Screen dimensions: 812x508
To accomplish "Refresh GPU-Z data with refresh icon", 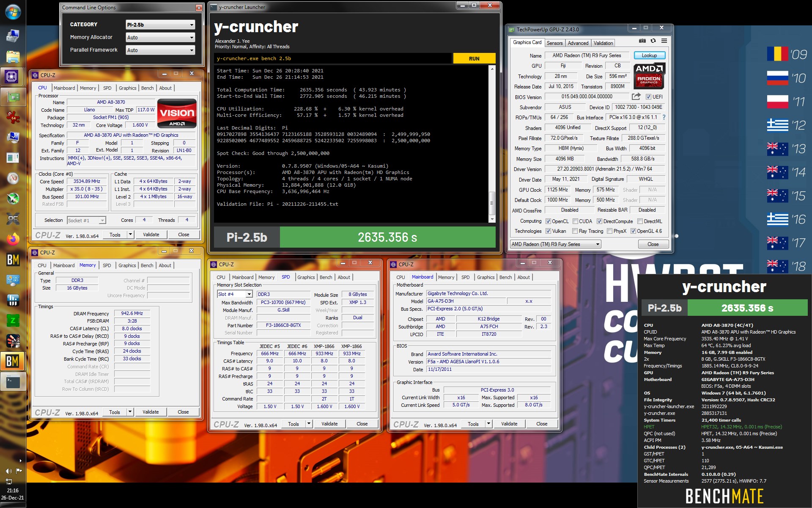I will (x=653, y=41).
